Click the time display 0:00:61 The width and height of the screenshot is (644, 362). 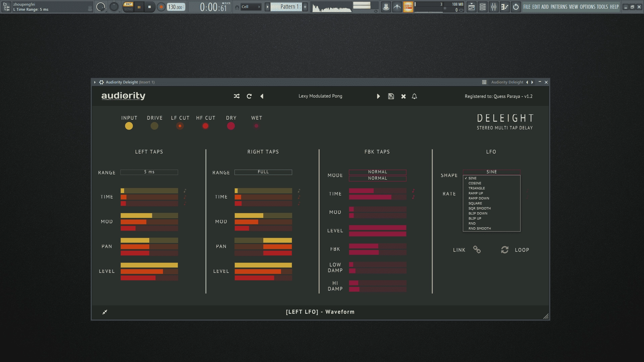(x=213, y=7)
